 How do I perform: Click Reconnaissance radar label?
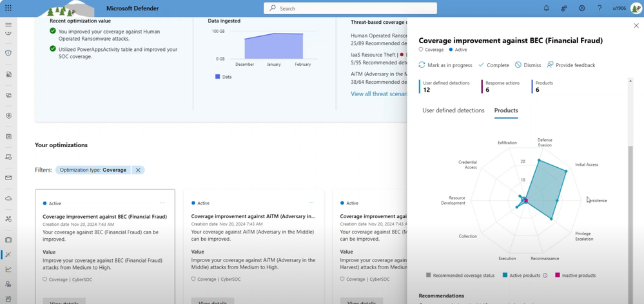(545, 258)
